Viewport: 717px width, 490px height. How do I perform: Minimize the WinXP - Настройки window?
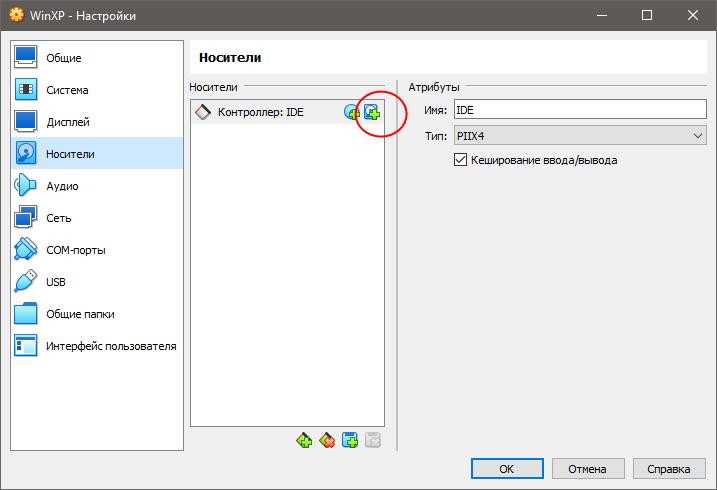pyautogui.click(x=602, y=15)
